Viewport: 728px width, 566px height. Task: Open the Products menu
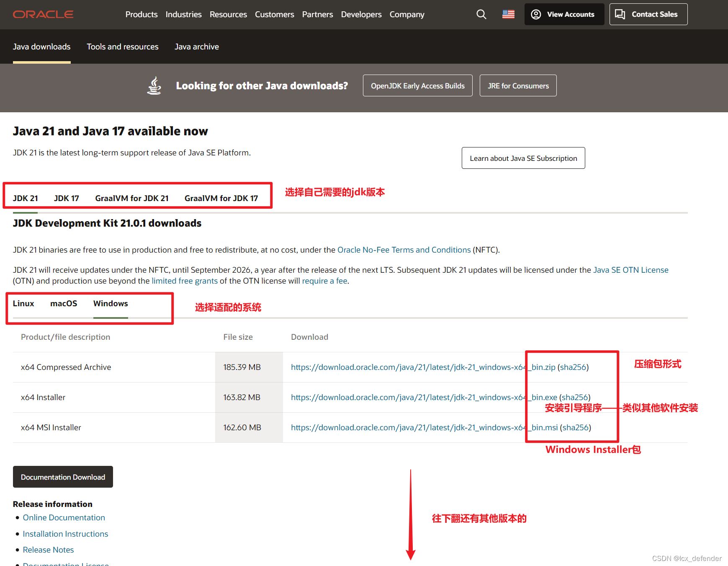click(141, 14)
